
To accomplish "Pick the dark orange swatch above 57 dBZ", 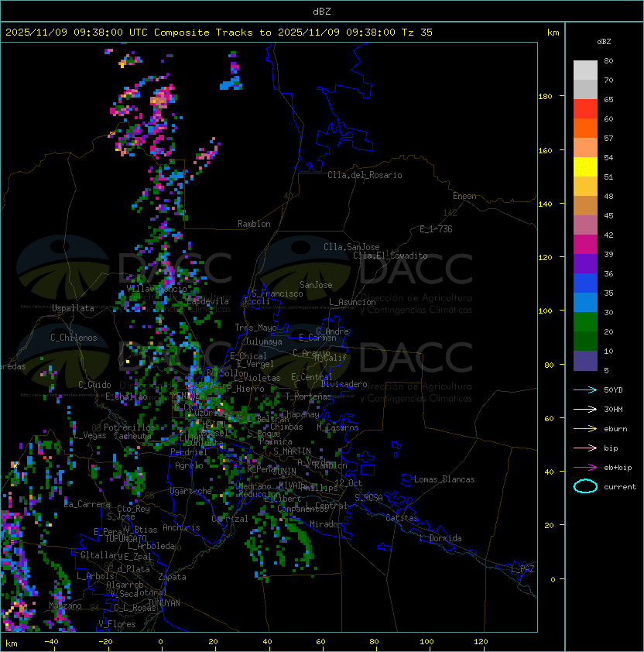I will [x=585, y=128].
